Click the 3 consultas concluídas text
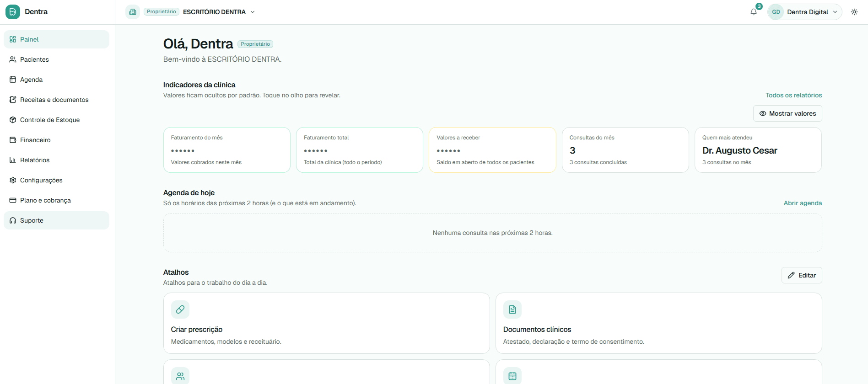The width and height of the screenshot is (868, 384). click(x=598, y=162)
